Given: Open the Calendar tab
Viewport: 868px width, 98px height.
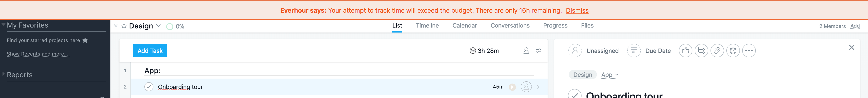Looking at the screenshot, I should coord(464,26).
